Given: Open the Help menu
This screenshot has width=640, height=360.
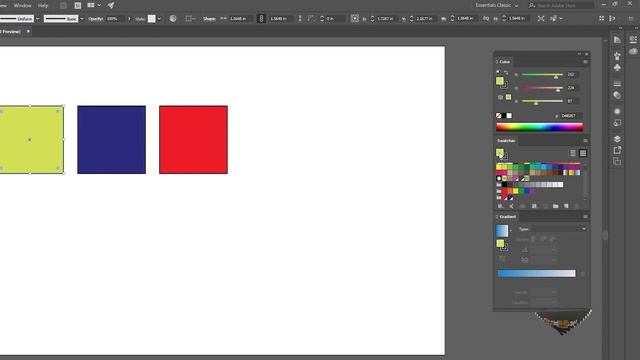Looking at the screenshot, I should [43, 6].
